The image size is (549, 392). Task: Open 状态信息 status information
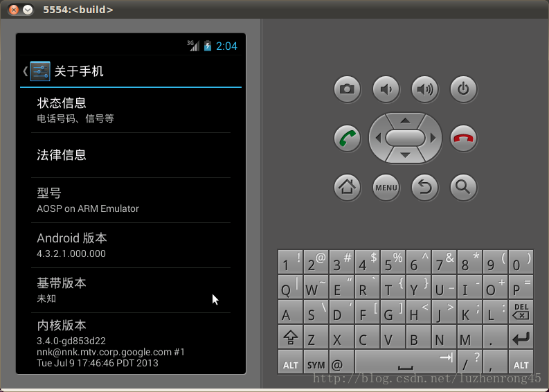click(131, 110)
